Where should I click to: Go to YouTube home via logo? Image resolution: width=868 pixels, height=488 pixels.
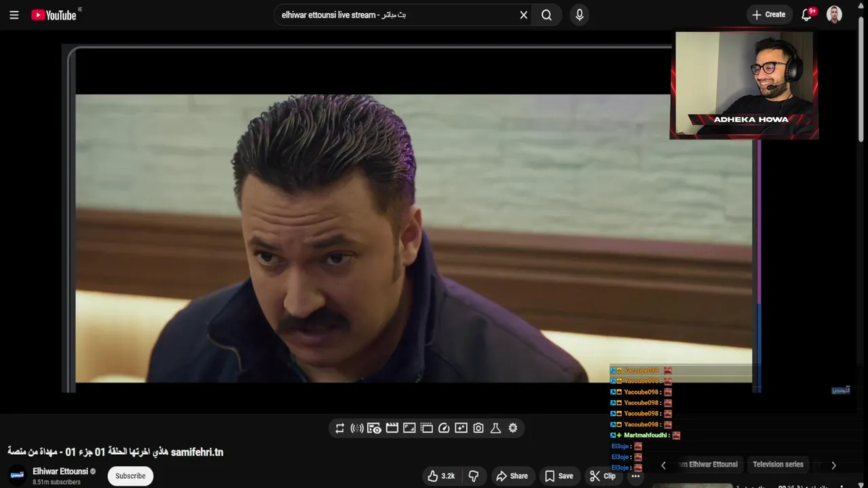pyautogui.click(x=54, y=15)
